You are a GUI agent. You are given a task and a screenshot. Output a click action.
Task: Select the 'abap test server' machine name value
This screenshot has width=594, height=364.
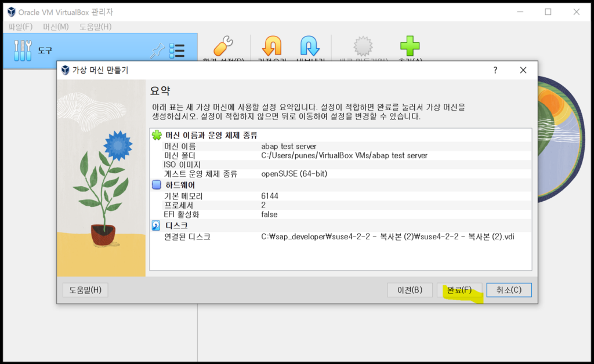point(289,146)
